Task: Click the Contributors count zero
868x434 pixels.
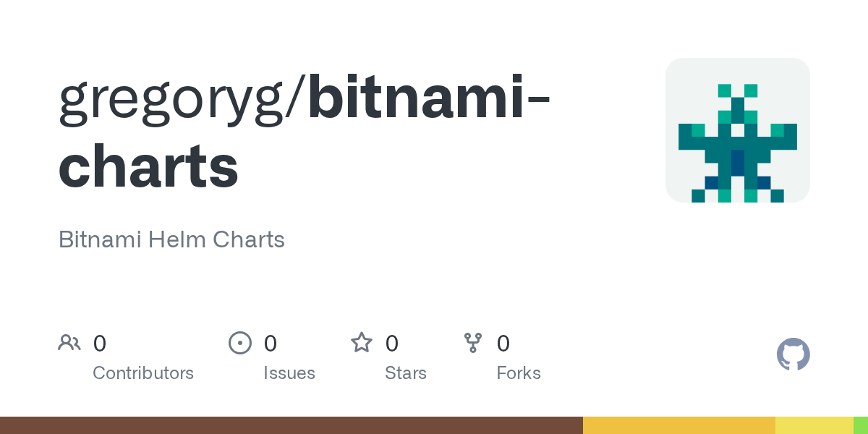Action: tap(100, 344)
